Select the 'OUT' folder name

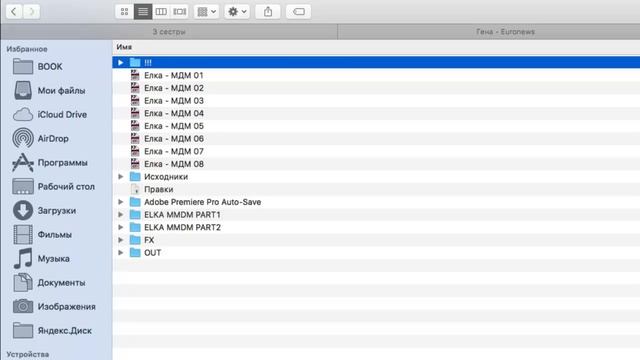pos(153,253)
